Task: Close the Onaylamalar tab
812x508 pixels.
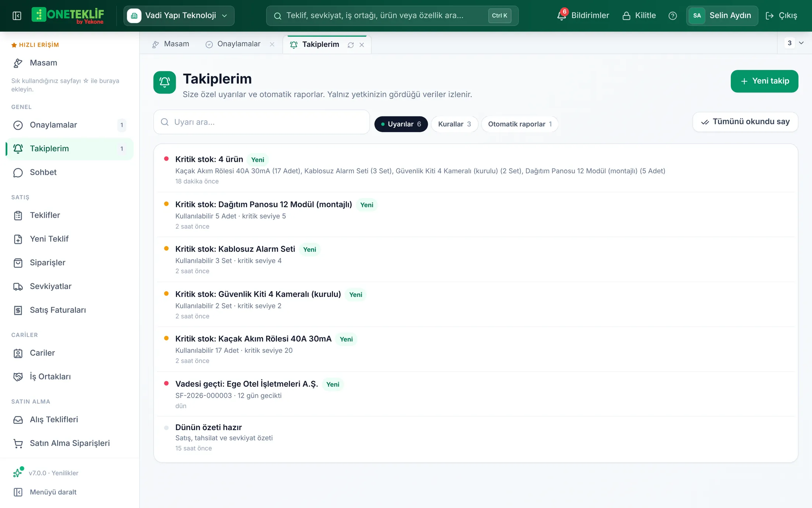Action: 272,44
